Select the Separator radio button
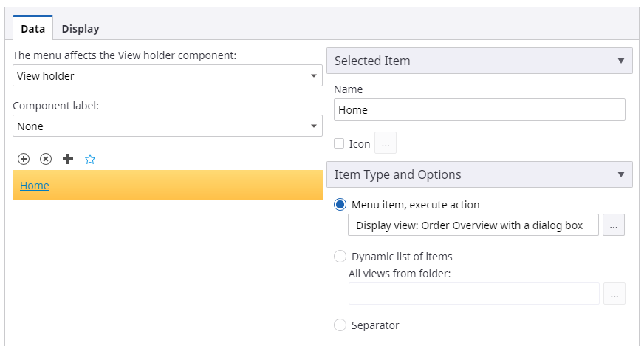Image resolution: width=644 pixels, height=346 pixels. [x=340, y=325]
